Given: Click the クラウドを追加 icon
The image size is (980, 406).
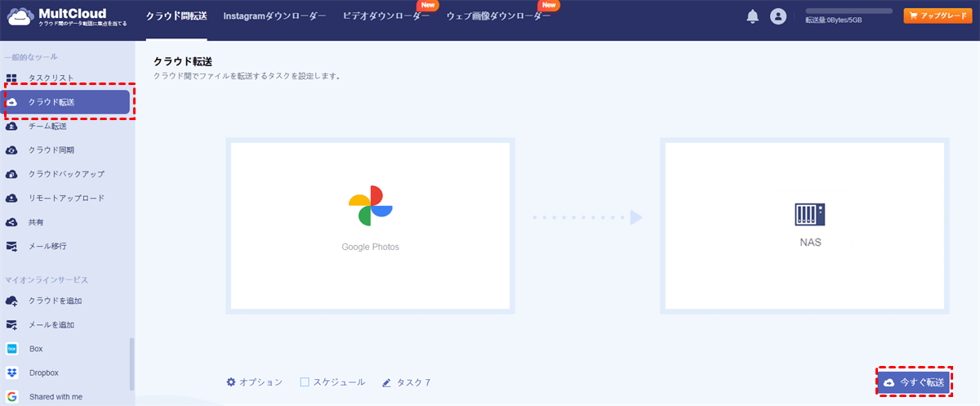Looking at the screenshot, I should (x=12, y=301).
